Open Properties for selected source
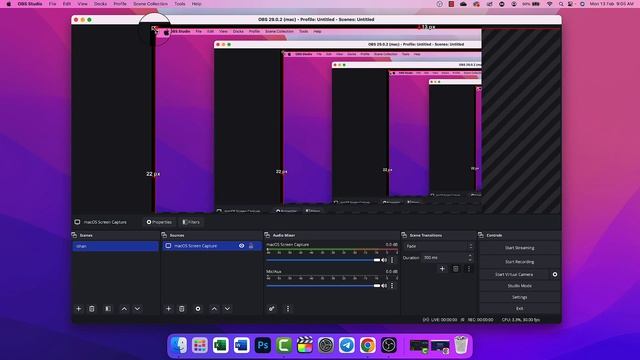Viewport: 640px width, 360px height. click(159, 222)
